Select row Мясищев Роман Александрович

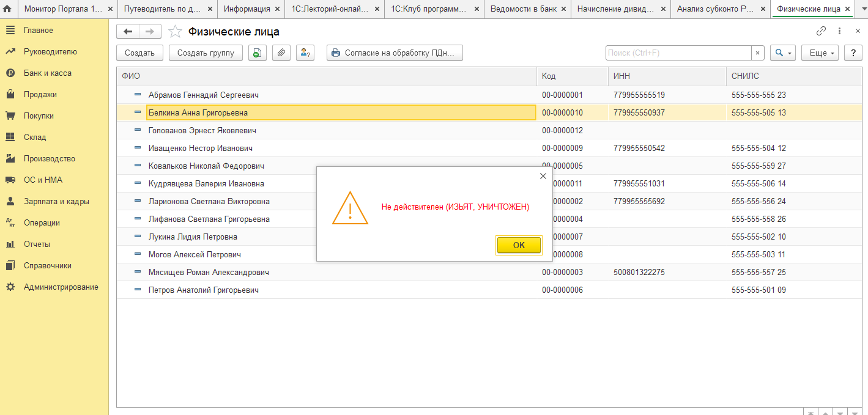489,272
